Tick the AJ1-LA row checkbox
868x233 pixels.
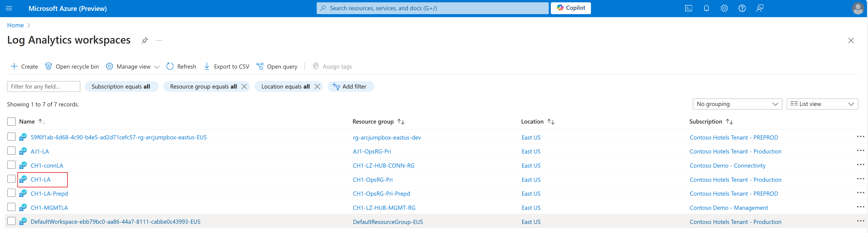11,151
